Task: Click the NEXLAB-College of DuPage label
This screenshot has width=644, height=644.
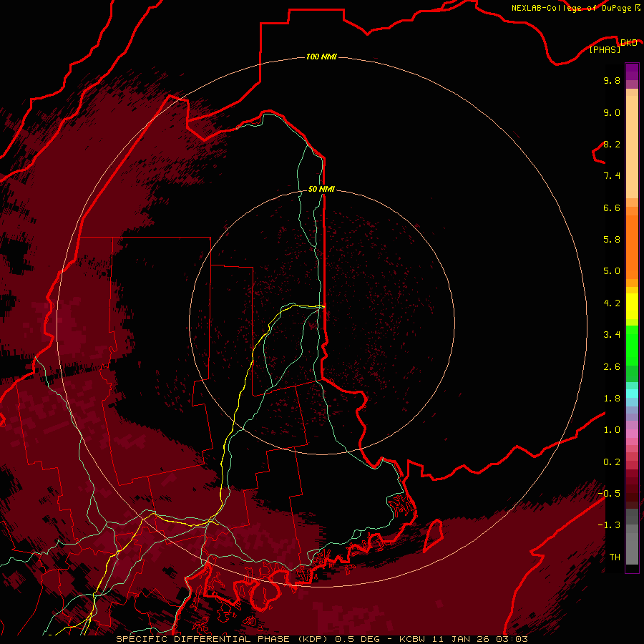Action: tap(572, 8)
